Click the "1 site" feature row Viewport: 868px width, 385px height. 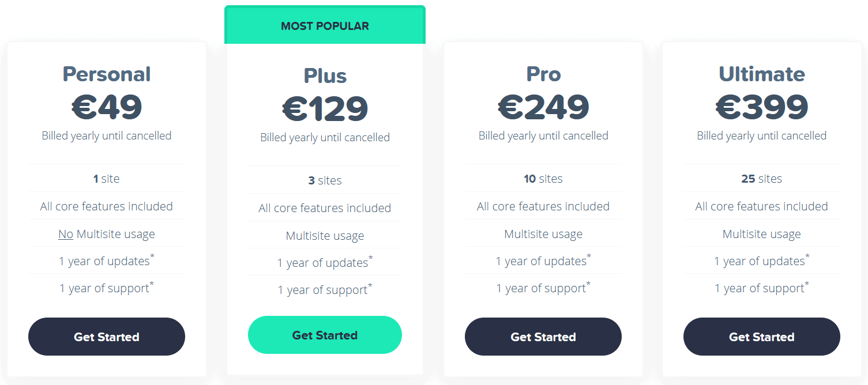107,179
